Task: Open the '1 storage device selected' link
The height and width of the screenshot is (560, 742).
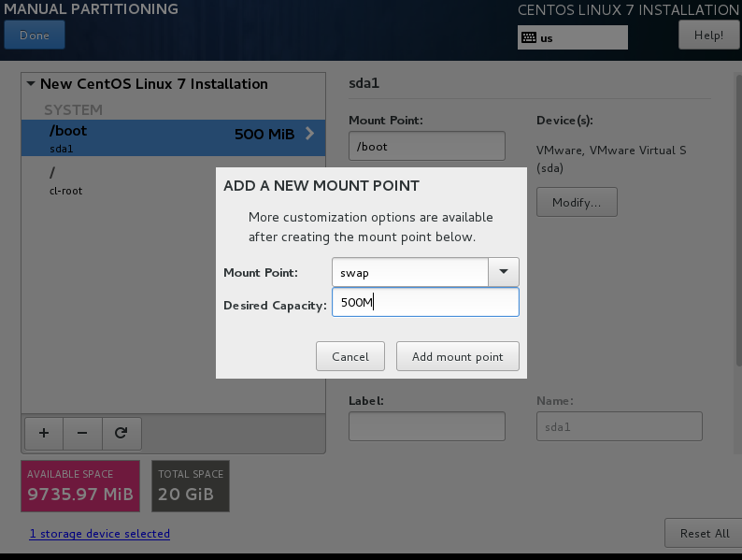Action: [x=100, y=534]
